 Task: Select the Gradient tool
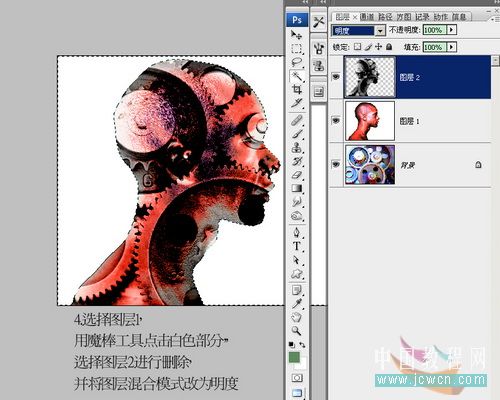click(296, 188)
